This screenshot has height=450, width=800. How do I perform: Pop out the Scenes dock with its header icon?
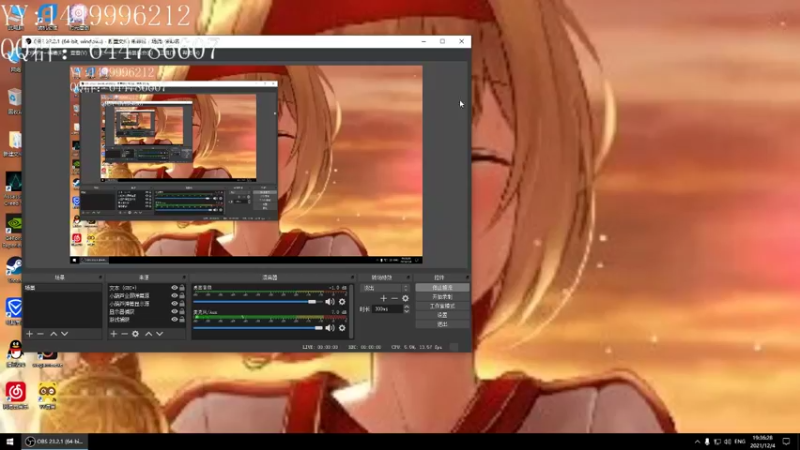[x=100, y=278]
